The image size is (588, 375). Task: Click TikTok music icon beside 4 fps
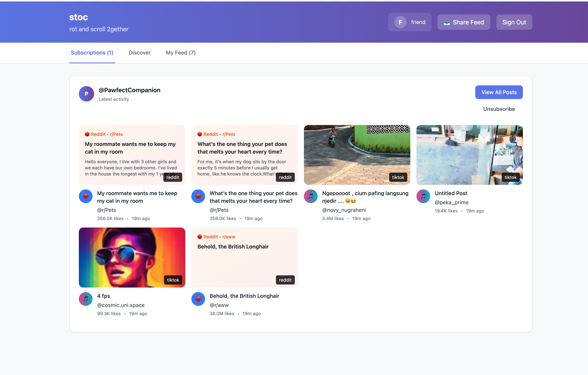tap(85, 299)
